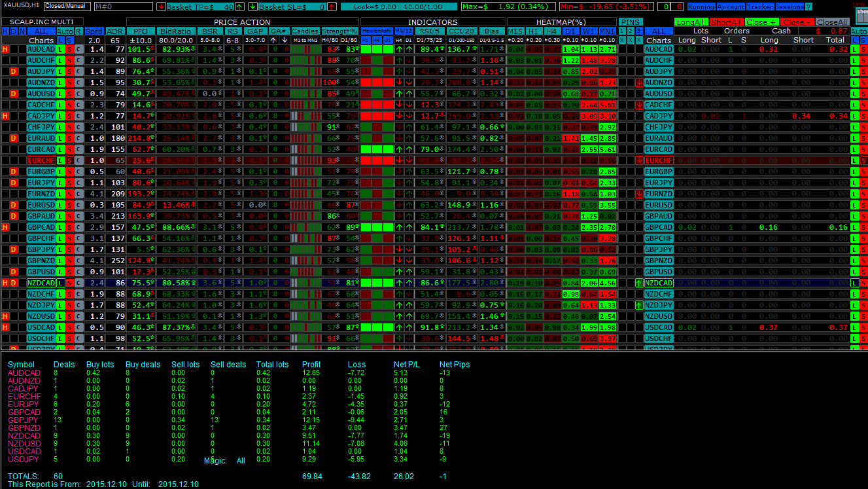Toggle PINS slot 1
Screen dimensions: 868x489
(622, 31)
